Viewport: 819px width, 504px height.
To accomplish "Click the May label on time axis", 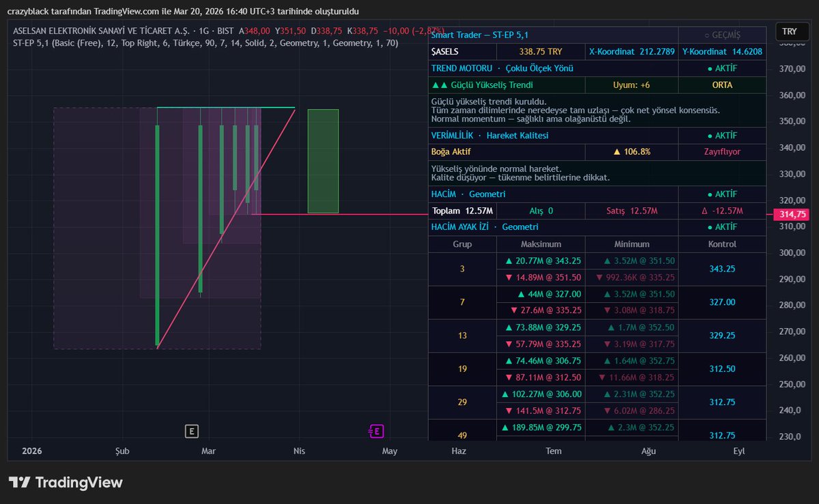I will (x=390, y=451).
